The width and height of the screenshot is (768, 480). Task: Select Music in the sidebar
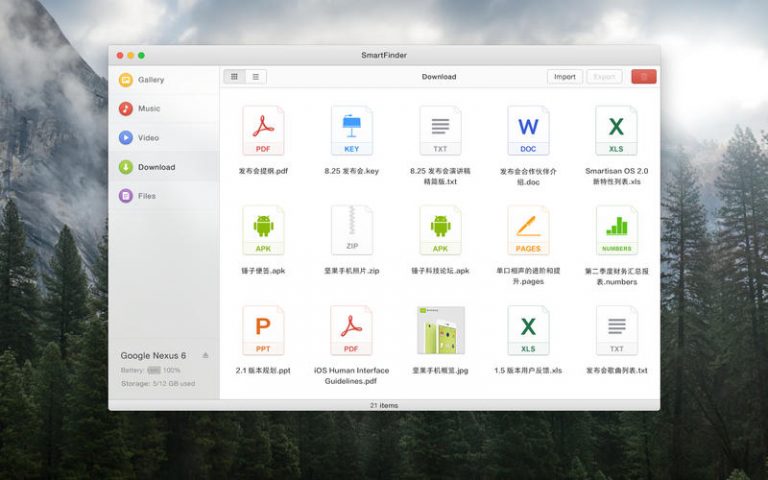(x=148, y=109)
